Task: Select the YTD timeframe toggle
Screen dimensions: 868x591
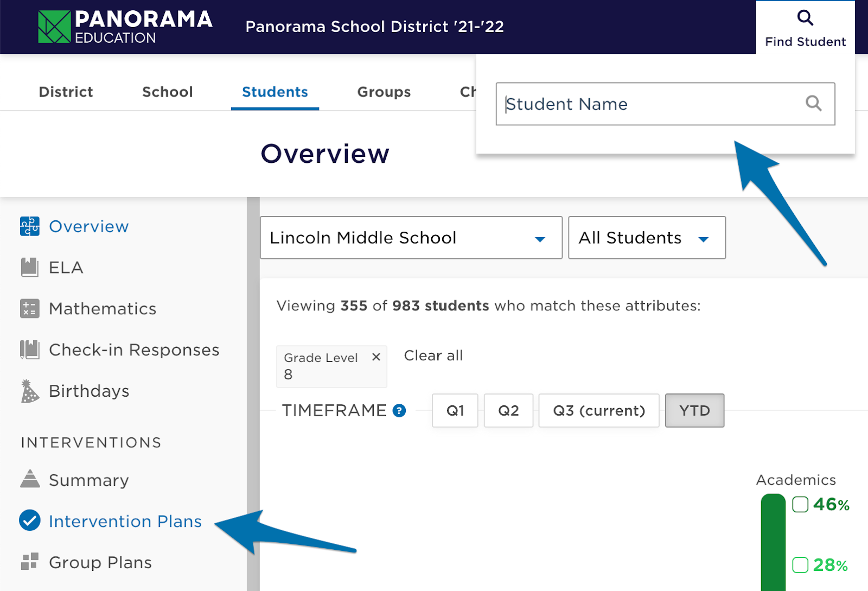Action: click(x=694, y=411)
